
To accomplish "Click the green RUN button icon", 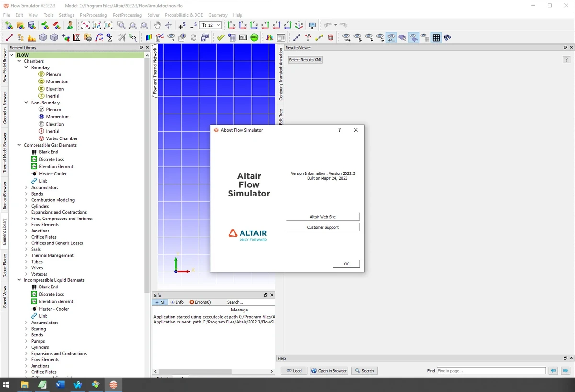I will (254, 37).
